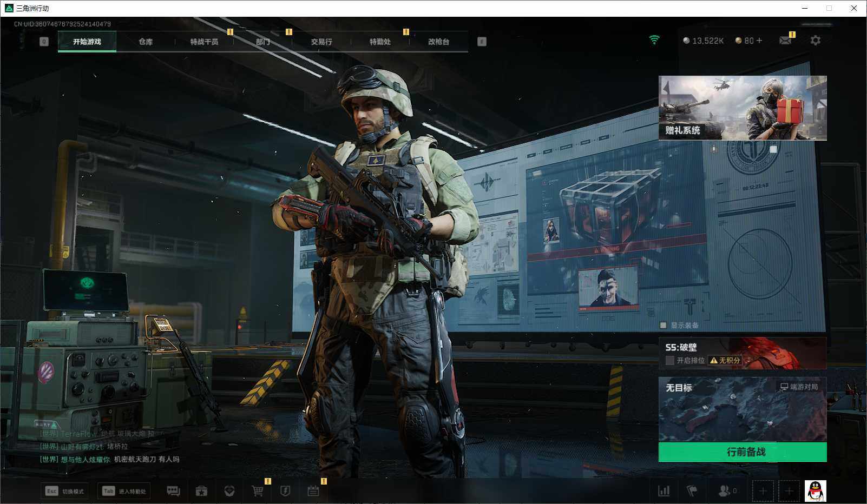Toggle the 显示装备 checkbox
867x504 pixels.
(663, 326)
